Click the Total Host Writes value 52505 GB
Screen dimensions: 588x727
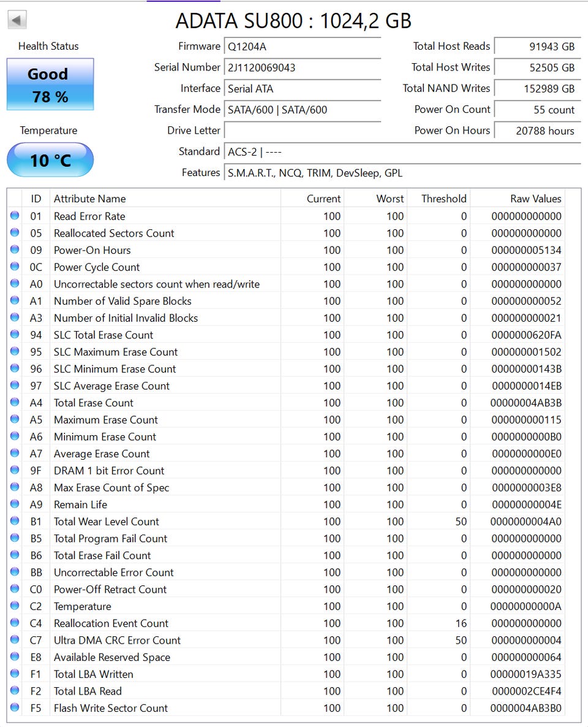(538, 67)
